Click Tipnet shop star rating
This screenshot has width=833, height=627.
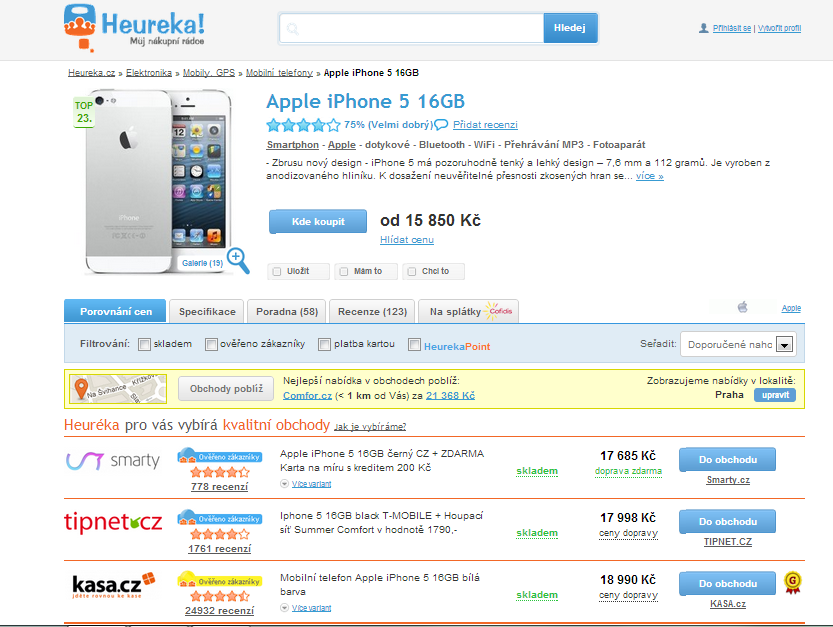pyautogui.click(x=219, y=534)
